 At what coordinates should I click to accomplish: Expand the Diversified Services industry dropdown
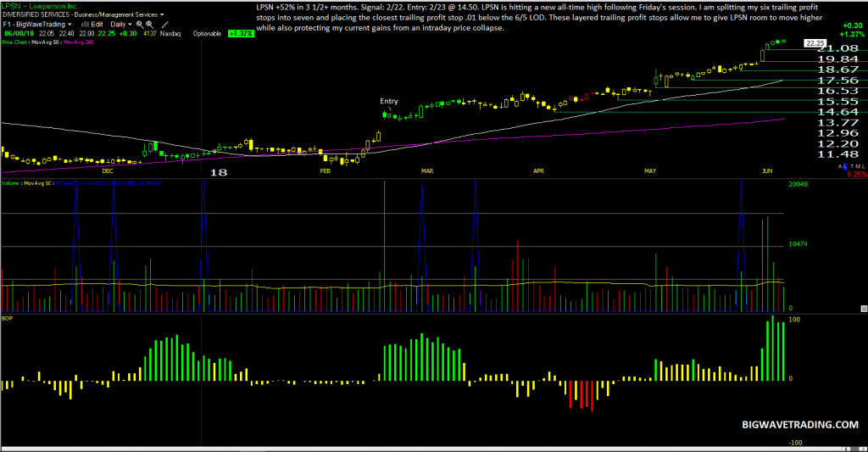click(83, 15)
